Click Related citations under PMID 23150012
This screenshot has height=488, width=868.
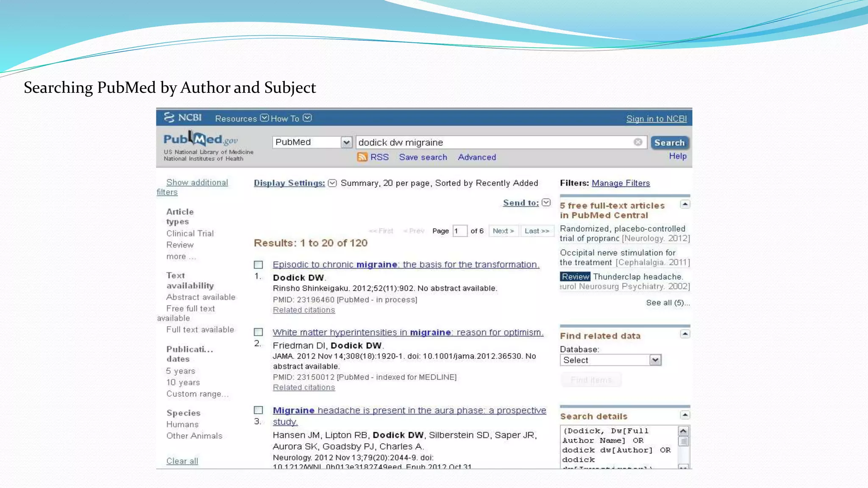pyautogui.click(x=304, y=388)
